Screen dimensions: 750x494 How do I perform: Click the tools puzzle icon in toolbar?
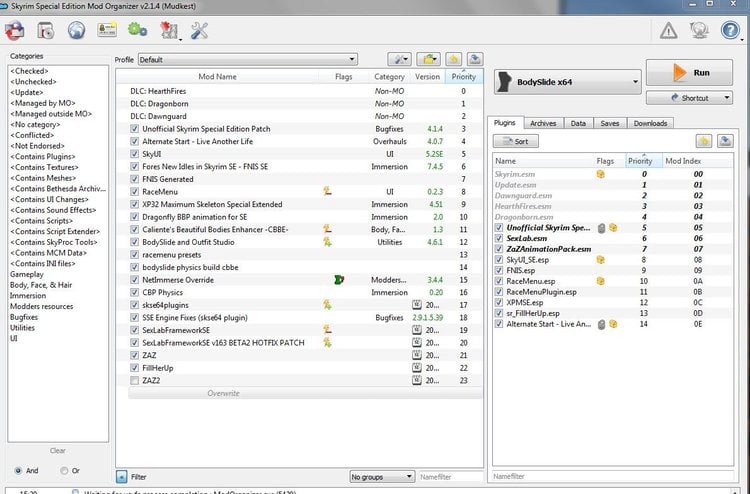(x=169, y=31)
